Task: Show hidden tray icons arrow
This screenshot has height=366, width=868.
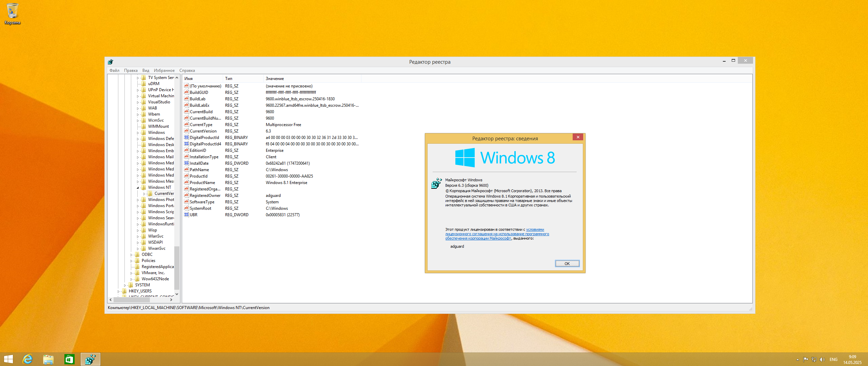Action: [x=797, y=360]
